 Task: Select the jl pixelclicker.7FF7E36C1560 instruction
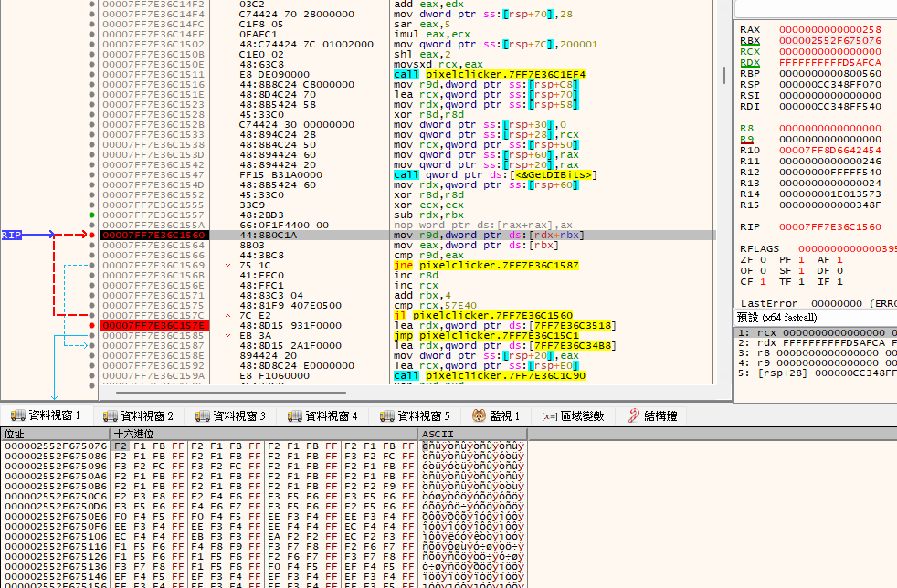pos(483,315)
